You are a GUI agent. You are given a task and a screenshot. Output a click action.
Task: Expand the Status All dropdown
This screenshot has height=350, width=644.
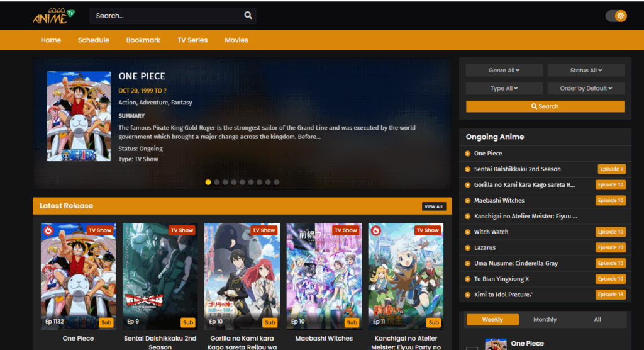pos(586,71)
